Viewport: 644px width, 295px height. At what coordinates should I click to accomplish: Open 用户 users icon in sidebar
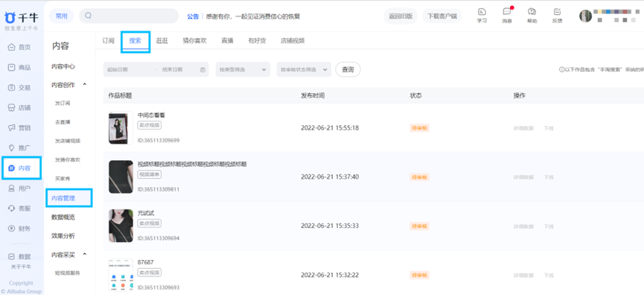(x=11, y=188)
